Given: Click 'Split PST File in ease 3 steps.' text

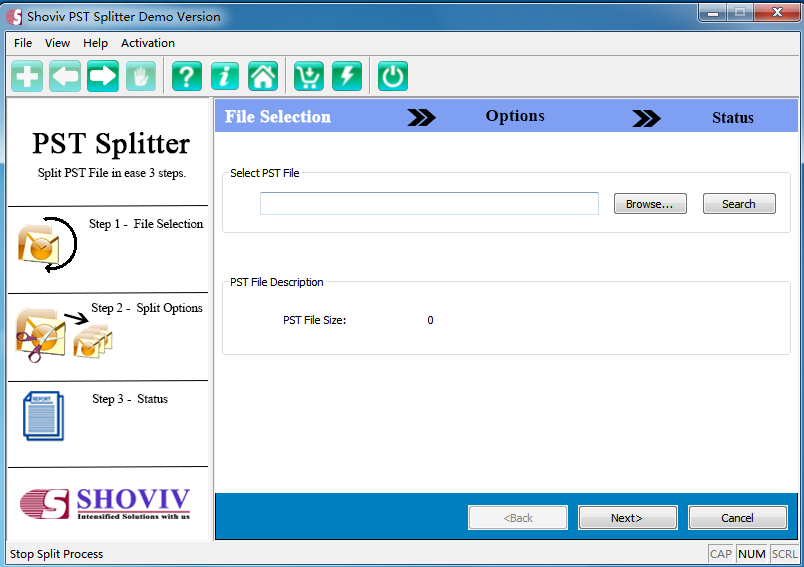Looking at the screenshot, I should [x=112, y=173].
